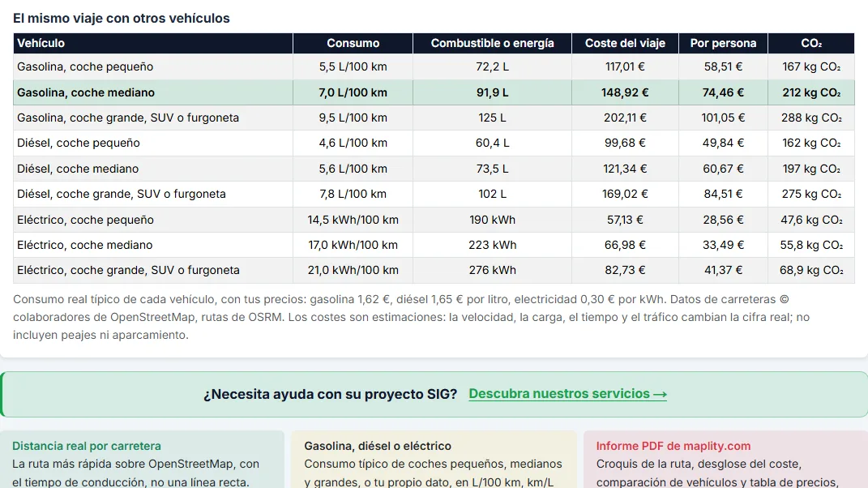Select the Gasolina, coche grande, SUV o furgoneta label
This screenshot has height=488, width=868.
(128, 118)
